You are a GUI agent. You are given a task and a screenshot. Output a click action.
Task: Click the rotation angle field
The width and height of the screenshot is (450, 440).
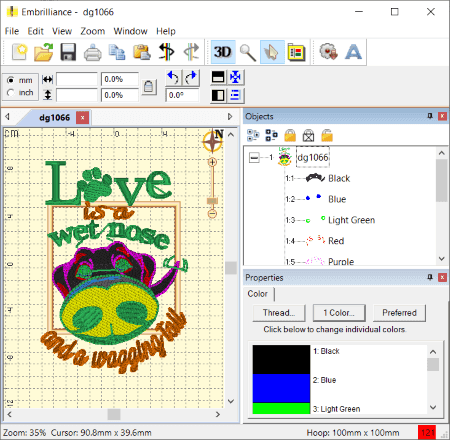182,95
